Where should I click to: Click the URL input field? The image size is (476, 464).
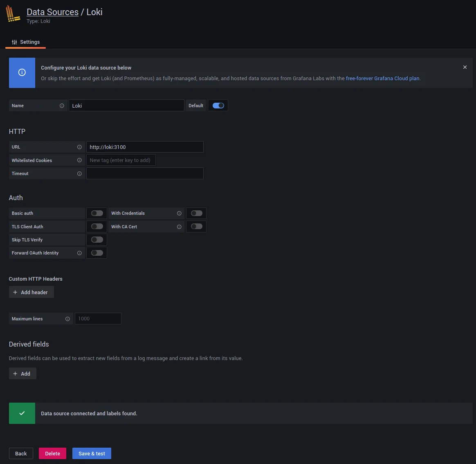click(x=145, y=147)
